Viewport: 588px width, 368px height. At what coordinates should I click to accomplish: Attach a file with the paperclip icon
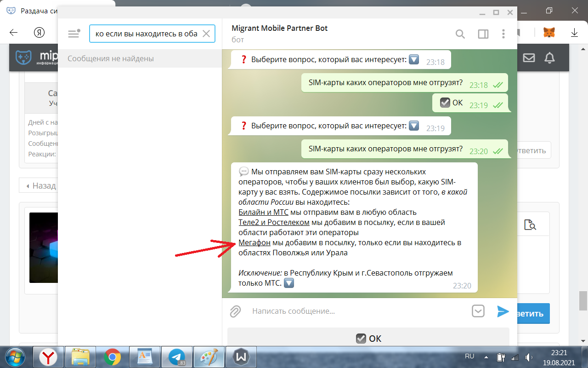pos(235,311)
